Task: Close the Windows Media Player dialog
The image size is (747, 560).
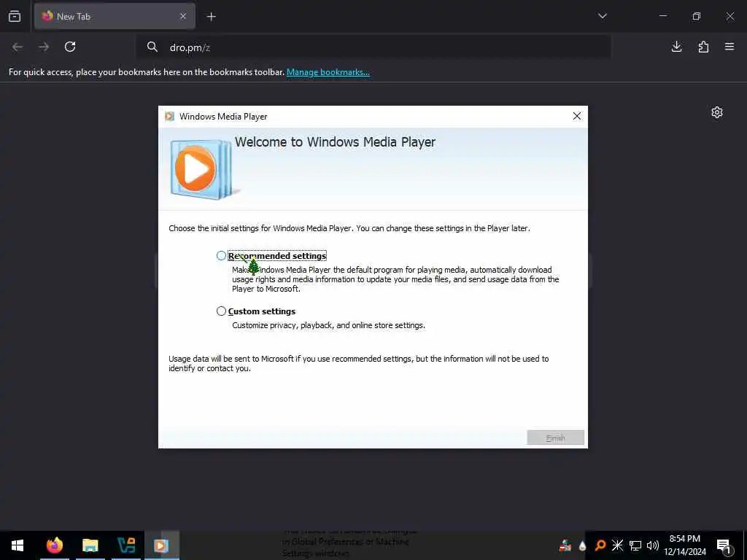Action: pos(577,116)
